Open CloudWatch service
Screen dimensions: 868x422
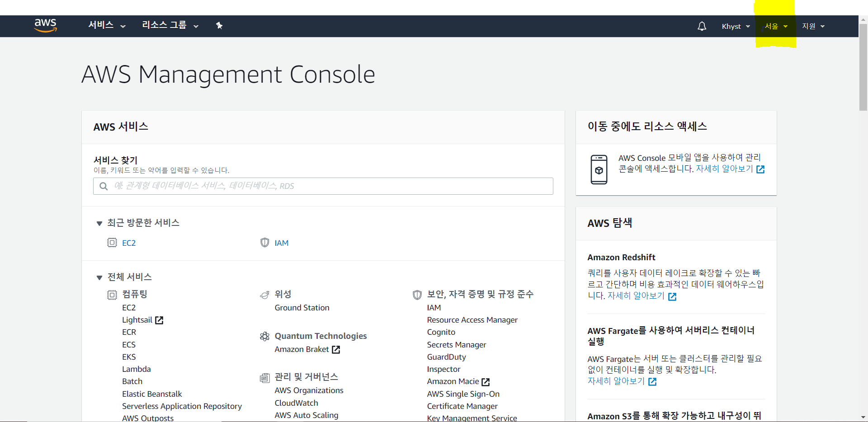(x=296, y=403)
